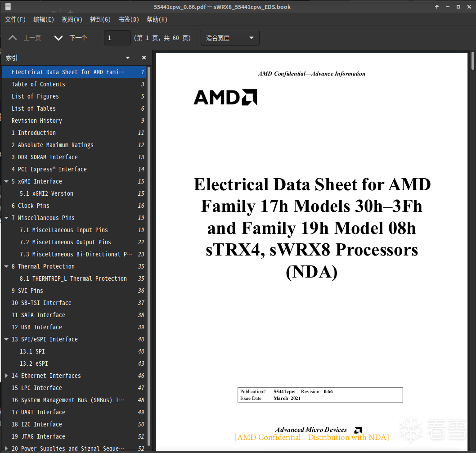Expand the 20 Power Supplies tree node

[x=6, y=449]
